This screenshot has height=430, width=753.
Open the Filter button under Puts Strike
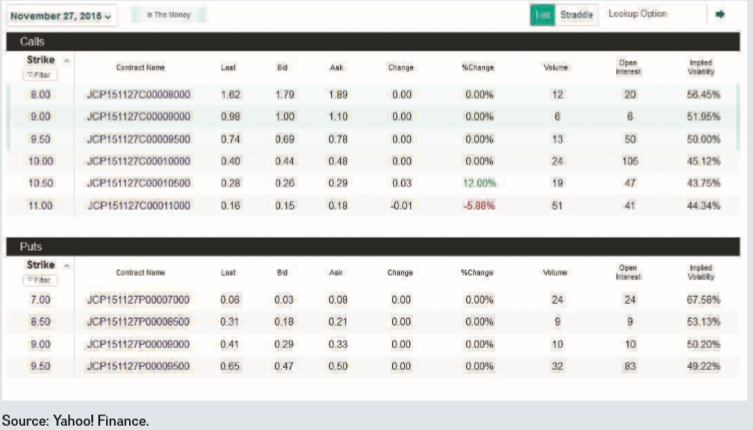41,280
